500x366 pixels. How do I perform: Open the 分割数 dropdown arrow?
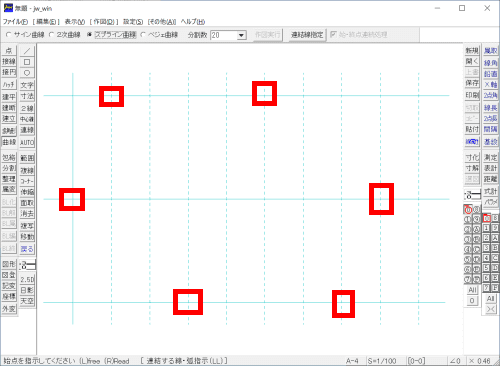pos(242,35)
